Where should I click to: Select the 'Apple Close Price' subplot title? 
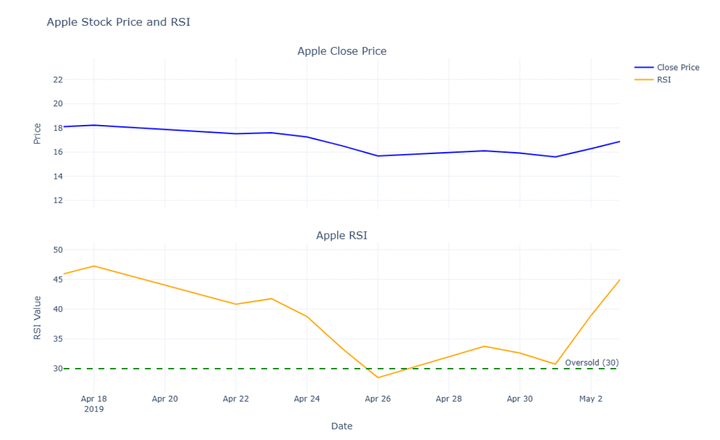coord(341,51)
